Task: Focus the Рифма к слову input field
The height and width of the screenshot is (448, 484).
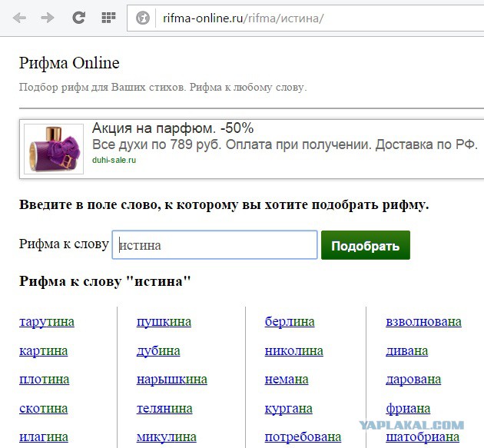Action: pos(214,245)
